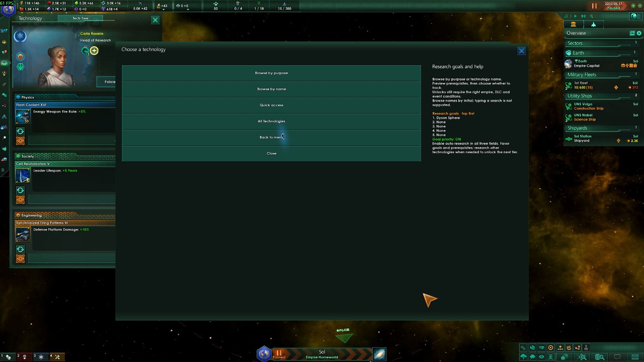Switch to the Tech Tree tab
Viewport: 644px width, 362px height.
(x=80, y=18)
